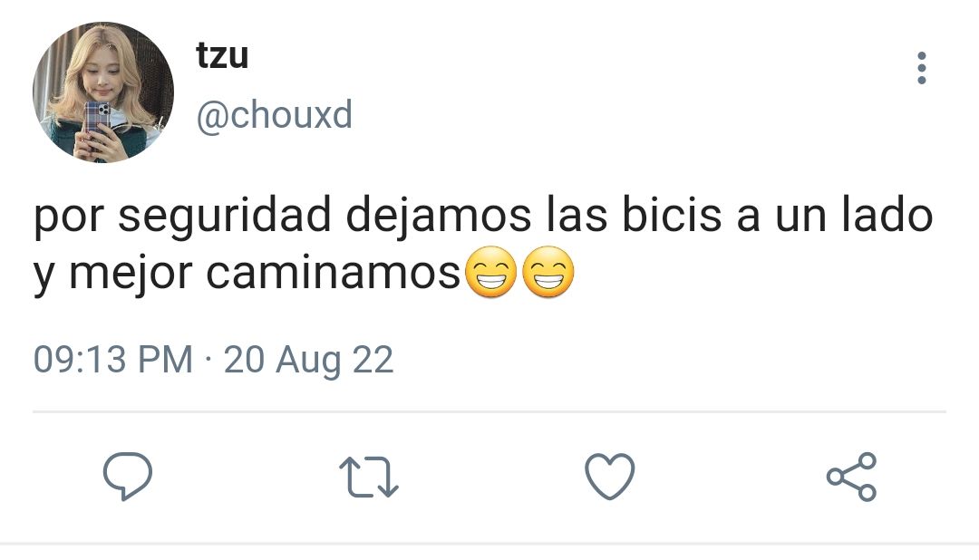Click the word bicis in the tweet
The width and height of the screenshot is (979, 560).
pyautogui.click(x=671, y=215)
